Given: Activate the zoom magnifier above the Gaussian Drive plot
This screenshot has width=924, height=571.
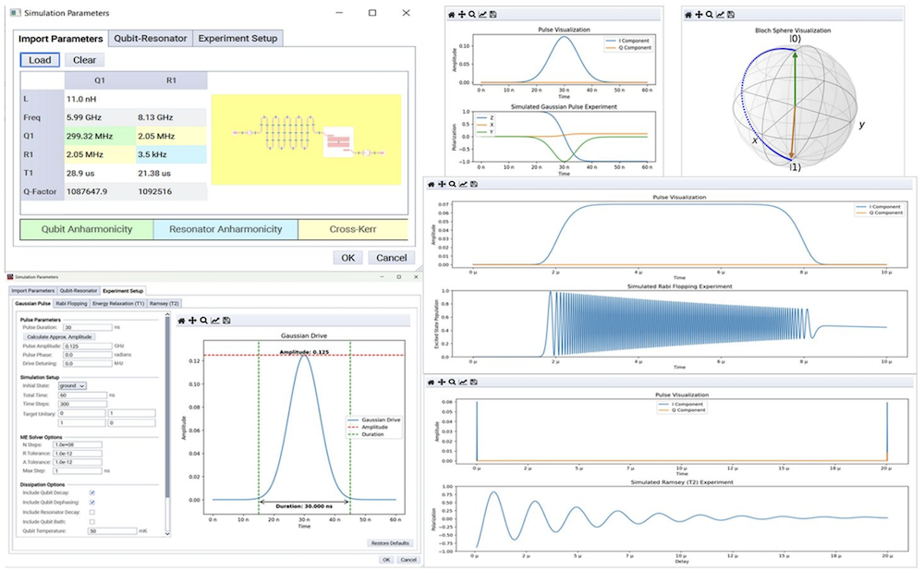Looking at the screenshot, I should 203,321.
